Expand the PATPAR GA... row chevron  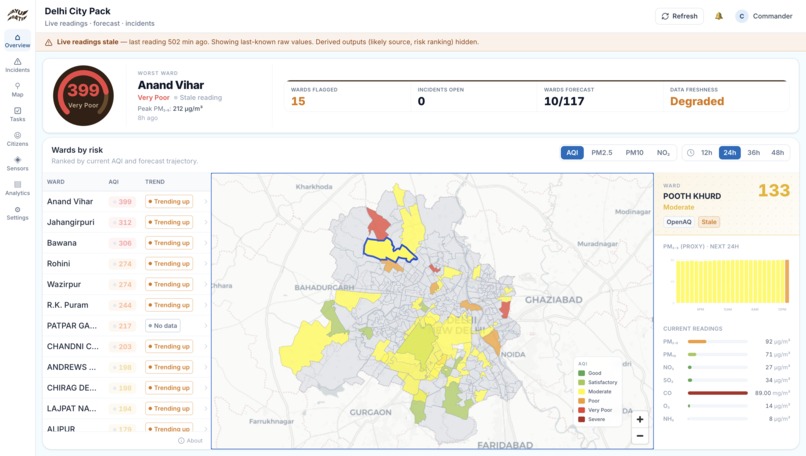tap(206, 325)
